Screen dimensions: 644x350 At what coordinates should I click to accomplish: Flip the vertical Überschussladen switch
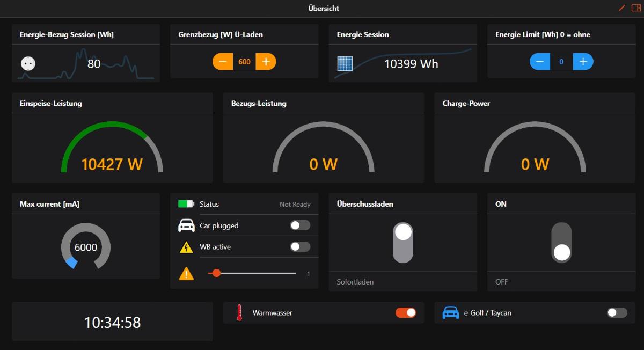pyautogui.click(x=403, y=243)
